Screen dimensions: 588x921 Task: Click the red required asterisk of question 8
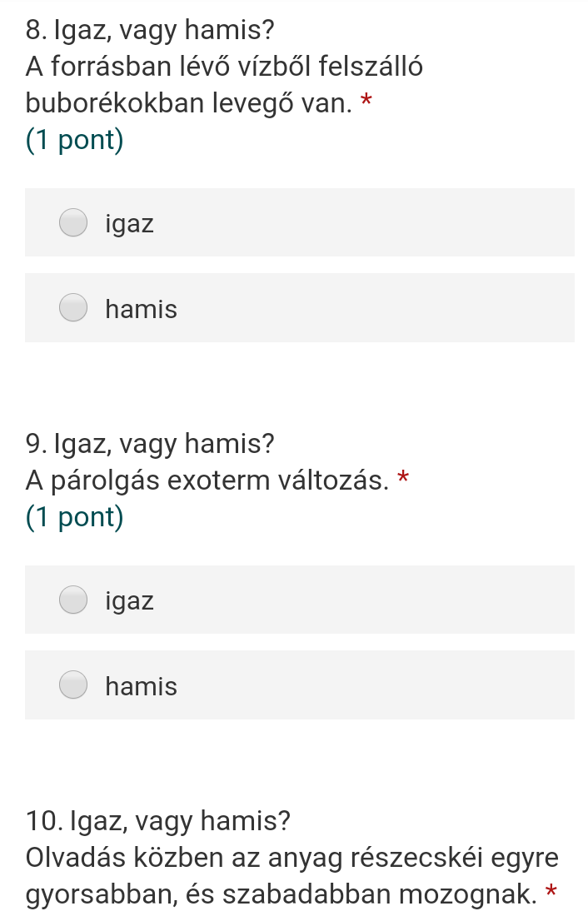point(366,102)
